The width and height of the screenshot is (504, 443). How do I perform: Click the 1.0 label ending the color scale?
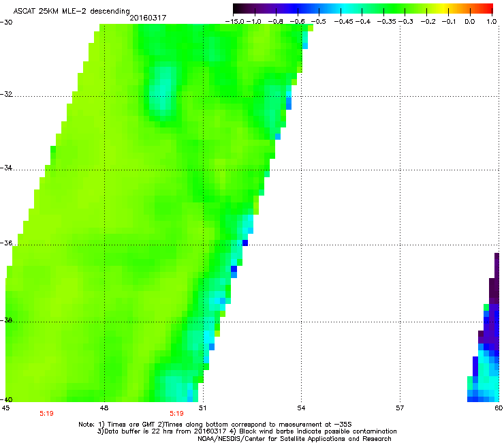492,22
